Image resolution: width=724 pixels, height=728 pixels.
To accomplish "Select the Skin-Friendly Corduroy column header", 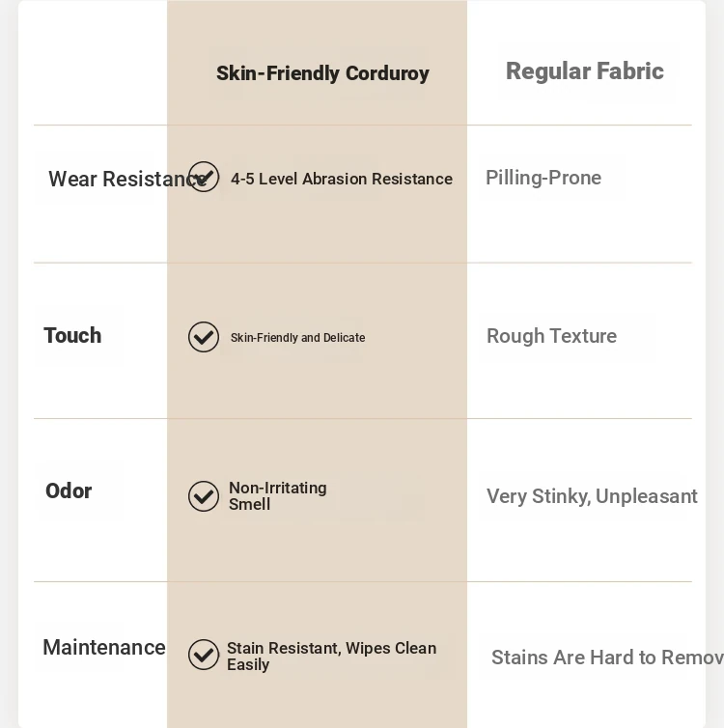I will (322, 73).
